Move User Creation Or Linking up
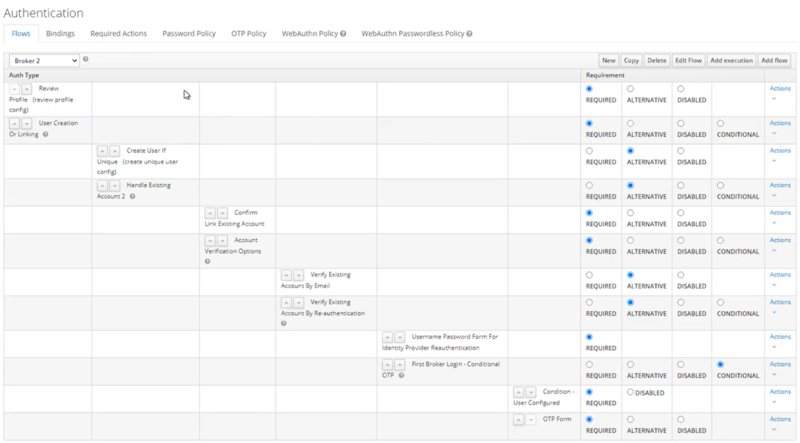The width and height of the screenshot is (800, 443). 14,124
